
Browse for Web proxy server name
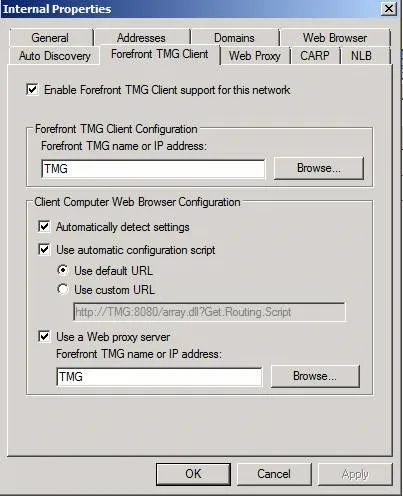point(315,376)
